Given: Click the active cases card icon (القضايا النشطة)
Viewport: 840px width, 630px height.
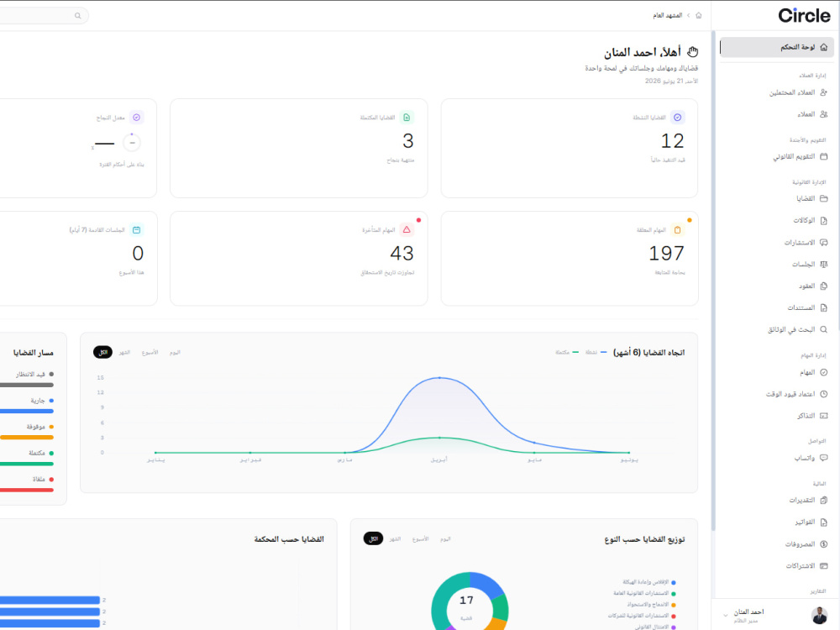Looking at the screenshot, I should click(x=677, y=118).
